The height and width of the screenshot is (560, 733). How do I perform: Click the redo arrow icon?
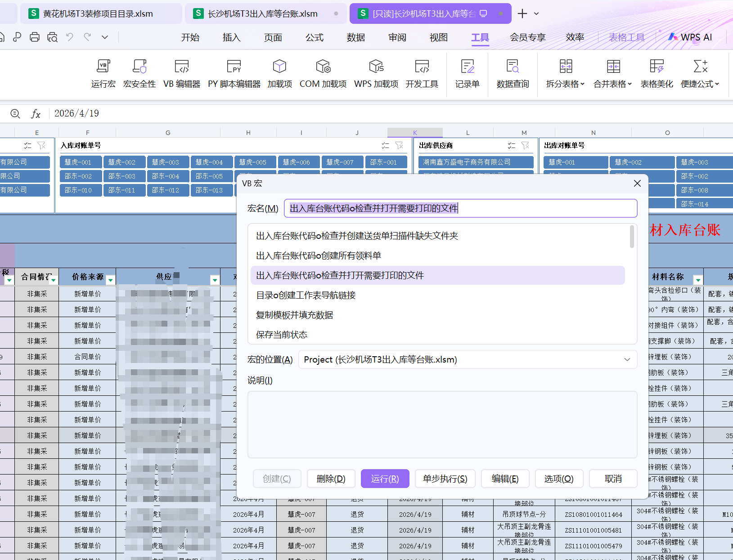click(87, 37)
